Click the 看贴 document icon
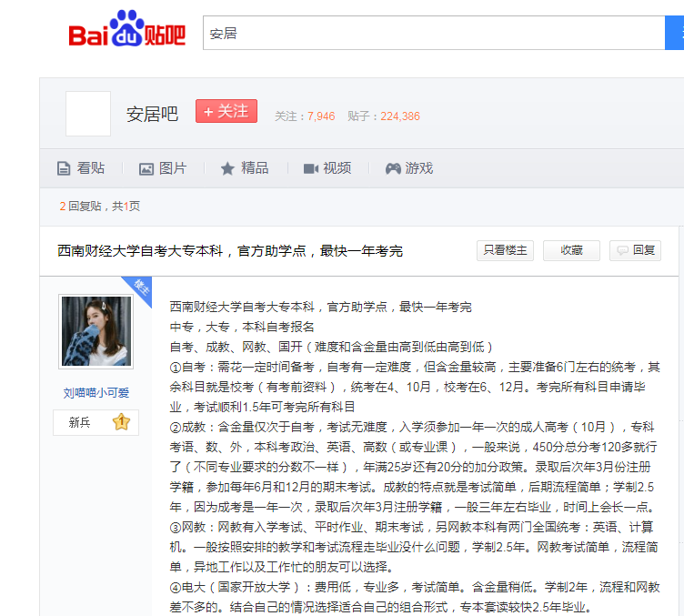Image resolution: width=684 pixels, height=616 pixels. (64, 168)
